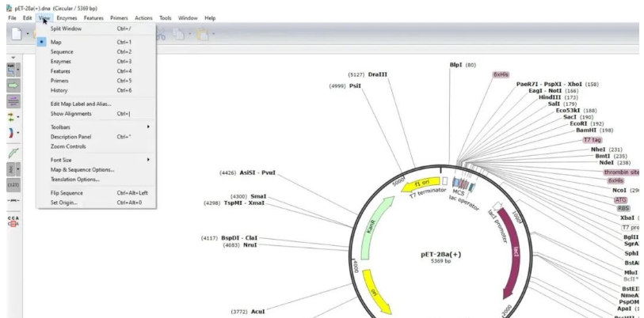
Task: Toggle the Description Panel menu entry
Action: coord(97,137)
